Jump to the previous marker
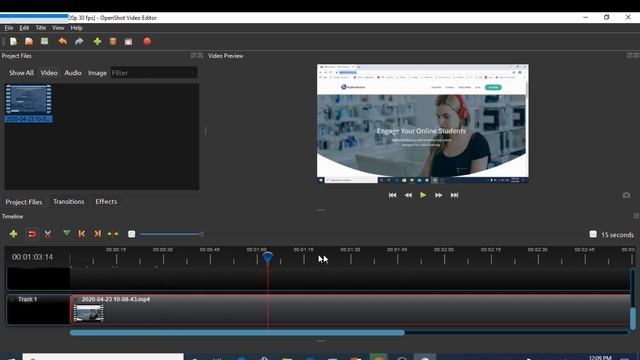 click(x=82, y=234)
